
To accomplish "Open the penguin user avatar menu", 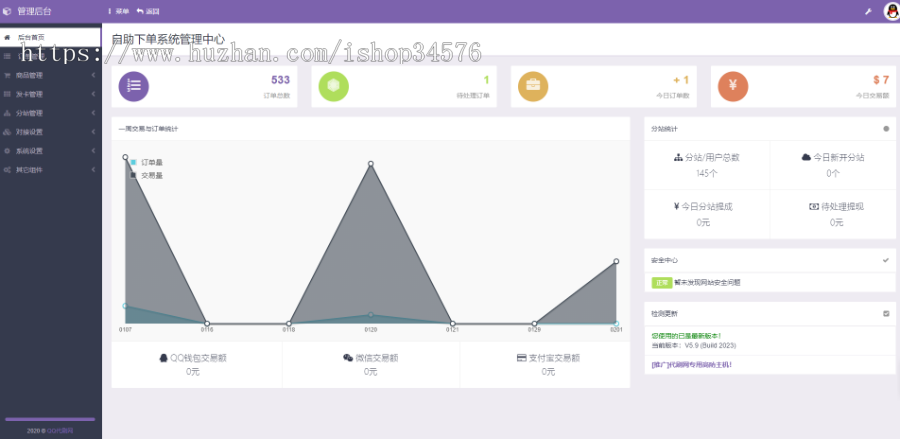I will [x=891, y=11].
